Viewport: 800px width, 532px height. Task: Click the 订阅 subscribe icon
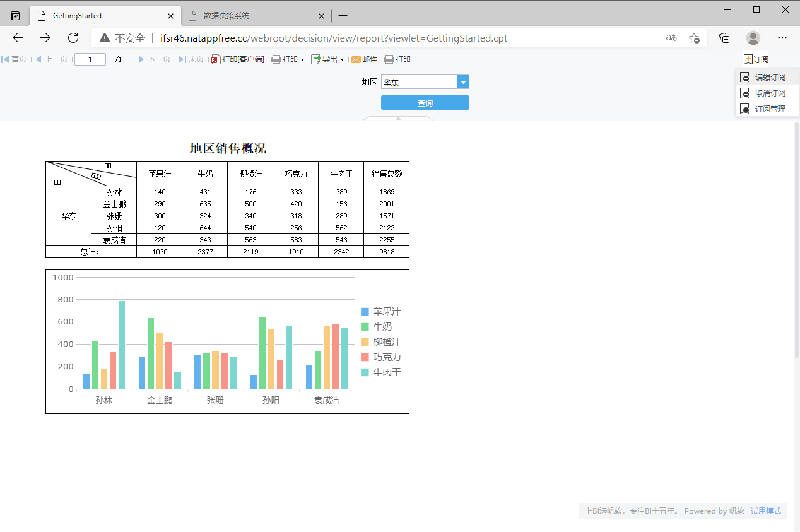pyautogui.click(x=748, y=59)
